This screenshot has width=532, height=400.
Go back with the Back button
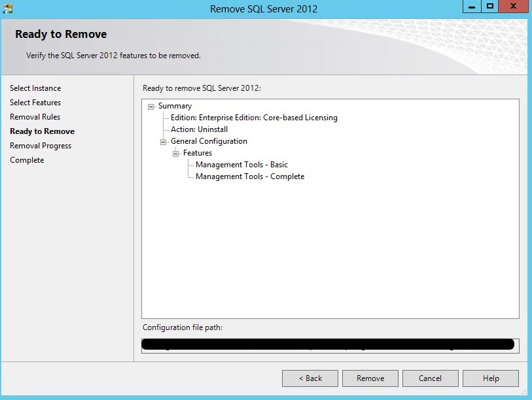pyautogui.click(x=310, y=378)
